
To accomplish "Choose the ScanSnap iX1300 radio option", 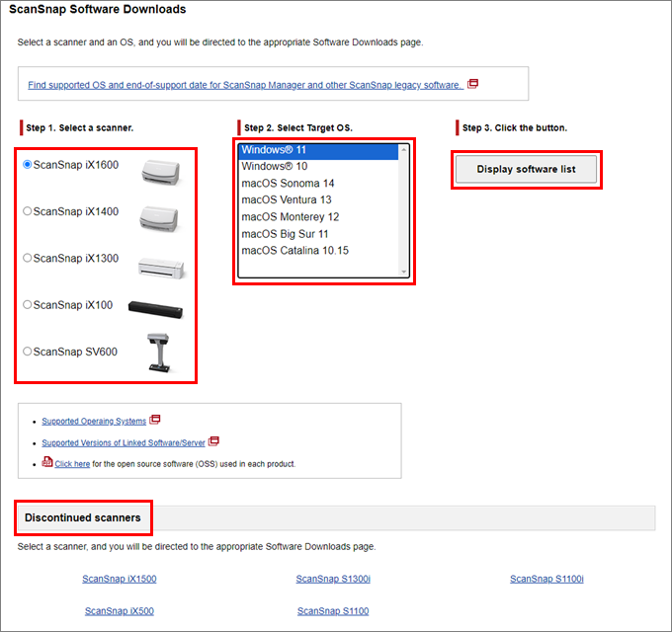I will click(x=28, y=258).
